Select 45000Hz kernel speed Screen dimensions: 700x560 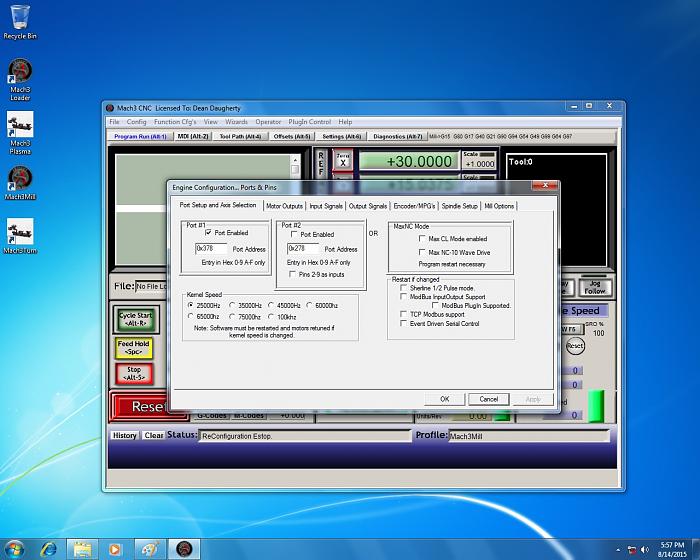(x=271, y=305)
